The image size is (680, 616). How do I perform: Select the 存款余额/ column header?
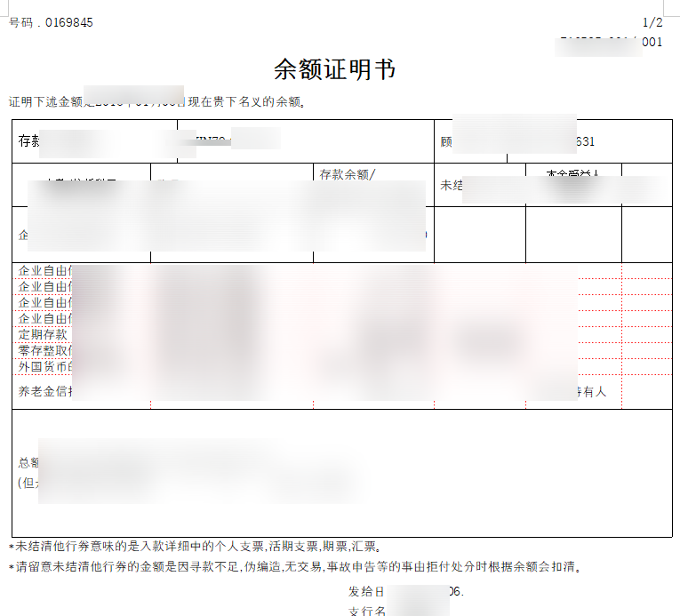[x=348, y=174]
